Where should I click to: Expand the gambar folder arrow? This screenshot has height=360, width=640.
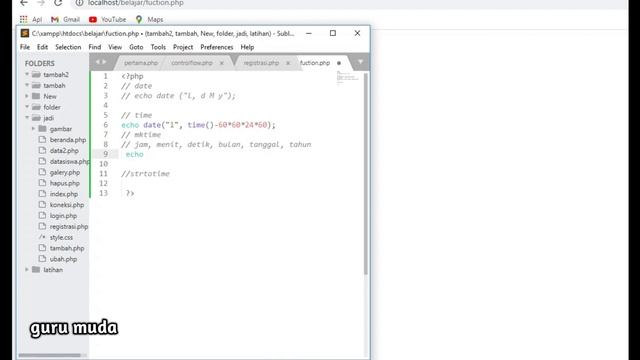pyautogui.click(x=33, y=129)
